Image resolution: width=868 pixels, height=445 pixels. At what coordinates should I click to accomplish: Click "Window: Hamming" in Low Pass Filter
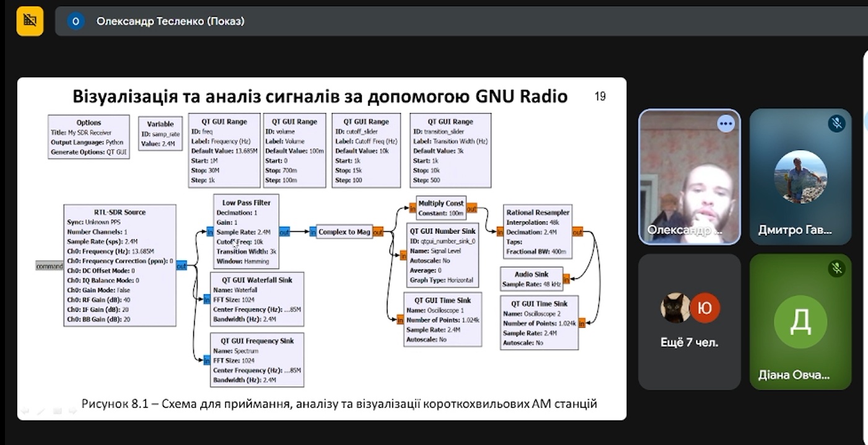(243, 261)
